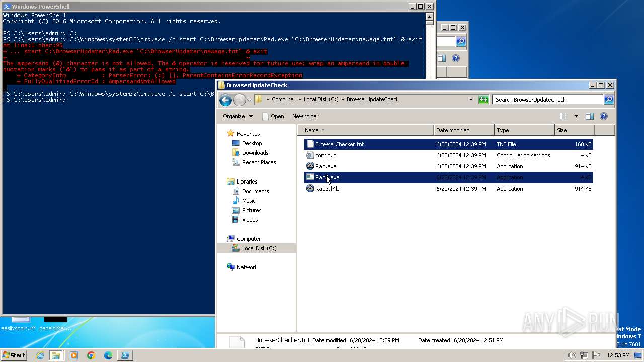Sort by Size column header
The image size is (644, 362).
pos(574,130)
